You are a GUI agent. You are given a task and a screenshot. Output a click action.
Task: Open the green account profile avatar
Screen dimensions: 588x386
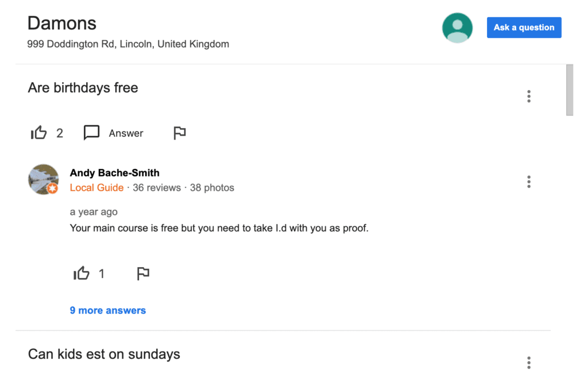[x=457, y=28]
